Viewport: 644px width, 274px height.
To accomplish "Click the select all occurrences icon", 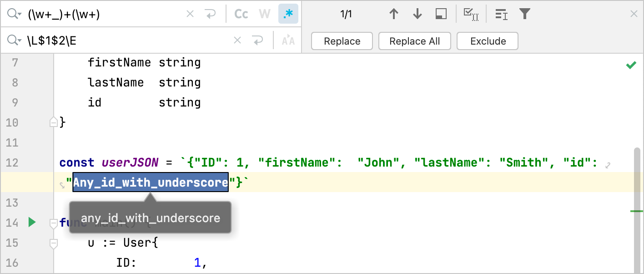I will pyautogui.click(x=471, y=14).
